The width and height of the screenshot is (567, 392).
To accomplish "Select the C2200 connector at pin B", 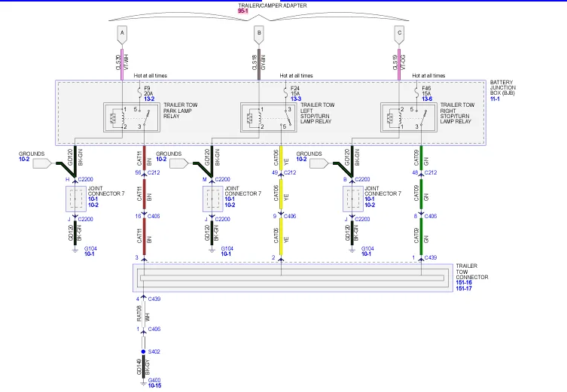I will pyautogui.click(x=362, y=179).
